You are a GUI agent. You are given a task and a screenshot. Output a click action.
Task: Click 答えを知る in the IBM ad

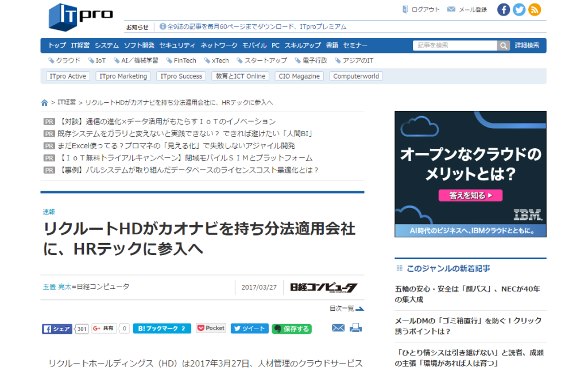[x=470, y=195]
